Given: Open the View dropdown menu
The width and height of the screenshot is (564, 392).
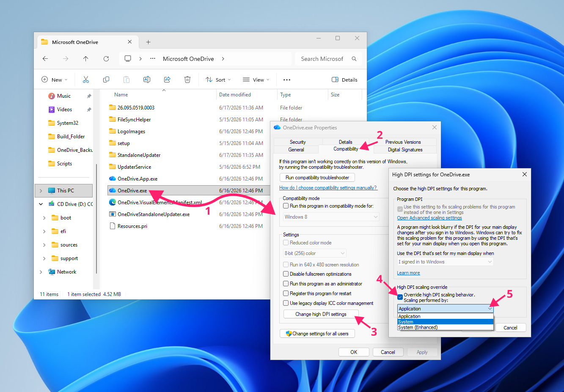Looking at the screenshot, I should point(256,79).
